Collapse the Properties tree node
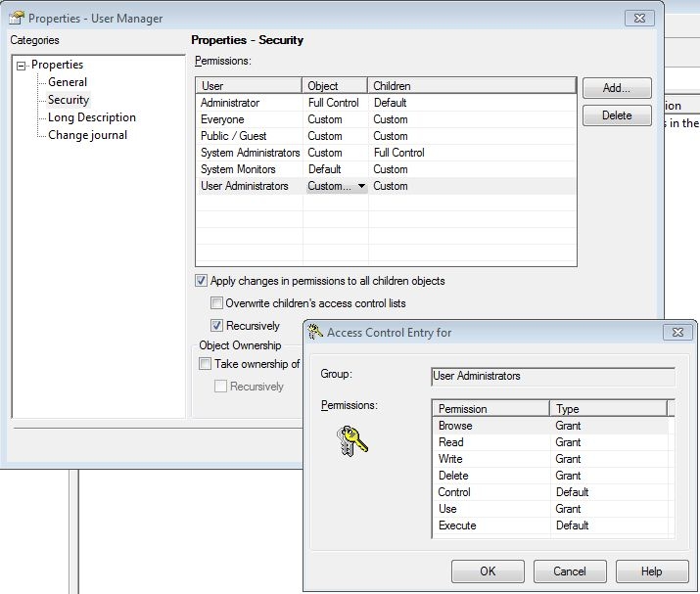 [21, 66]
